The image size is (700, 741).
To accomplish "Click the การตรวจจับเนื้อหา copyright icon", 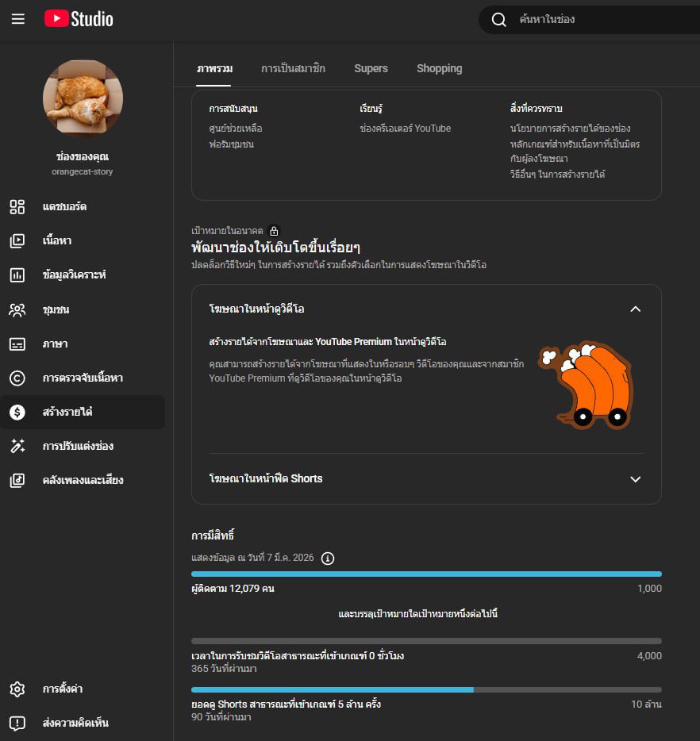I will click(x=17, y=378).
